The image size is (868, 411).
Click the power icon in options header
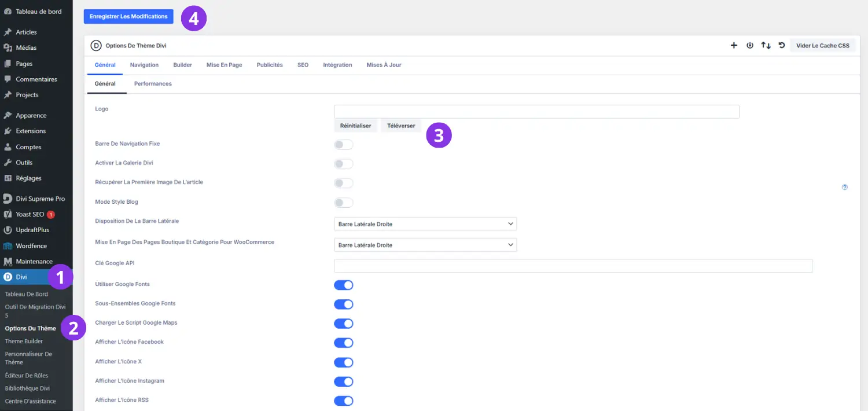click(x=750, y=45)
